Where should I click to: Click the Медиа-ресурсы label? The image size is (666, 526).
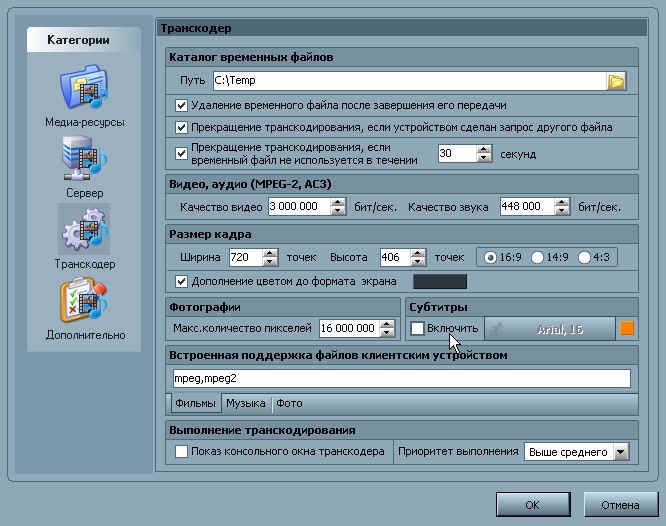(85, 122)
